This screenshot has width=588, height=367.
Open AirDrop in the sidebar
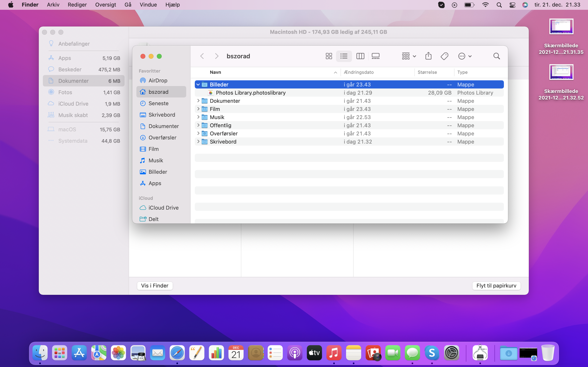(x=158, y=80)
